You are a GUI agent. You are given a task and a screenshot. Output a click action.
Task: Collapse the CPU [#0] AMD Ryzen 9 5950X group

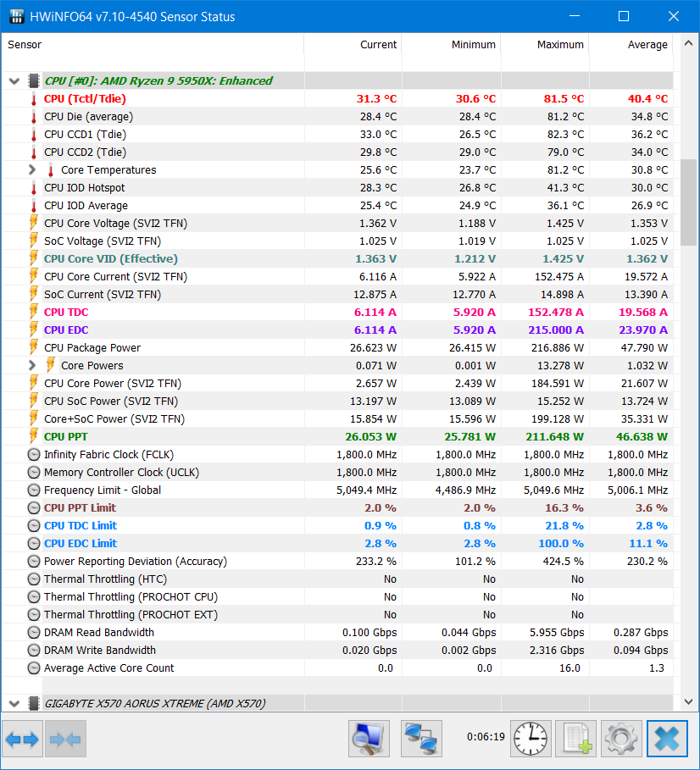click(14, 81)
